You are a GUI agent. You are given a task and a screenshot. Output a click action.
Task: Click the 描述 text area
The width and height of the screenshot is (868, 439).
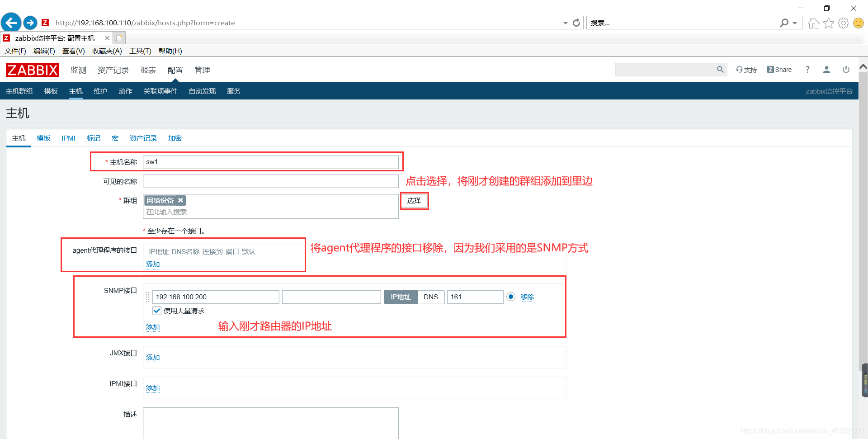click(x=271, y=423)
